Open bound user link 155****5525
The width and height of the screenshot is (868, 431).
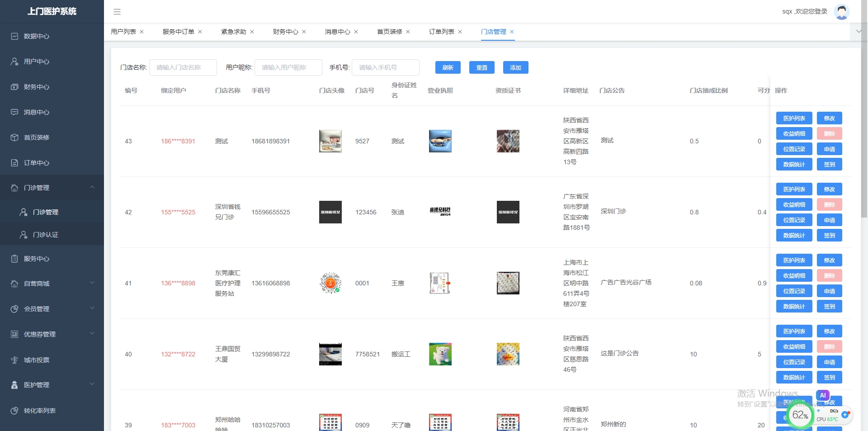[x=178, y=212]
